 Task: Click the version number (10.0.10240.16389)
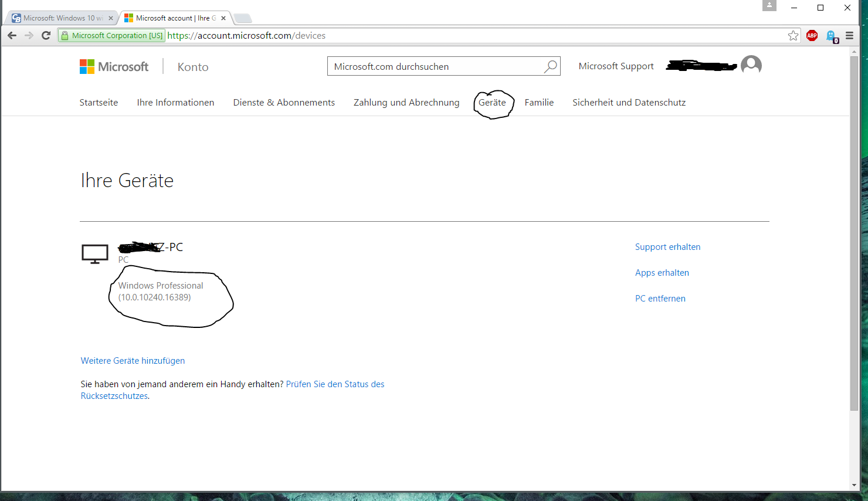(154, 297)
